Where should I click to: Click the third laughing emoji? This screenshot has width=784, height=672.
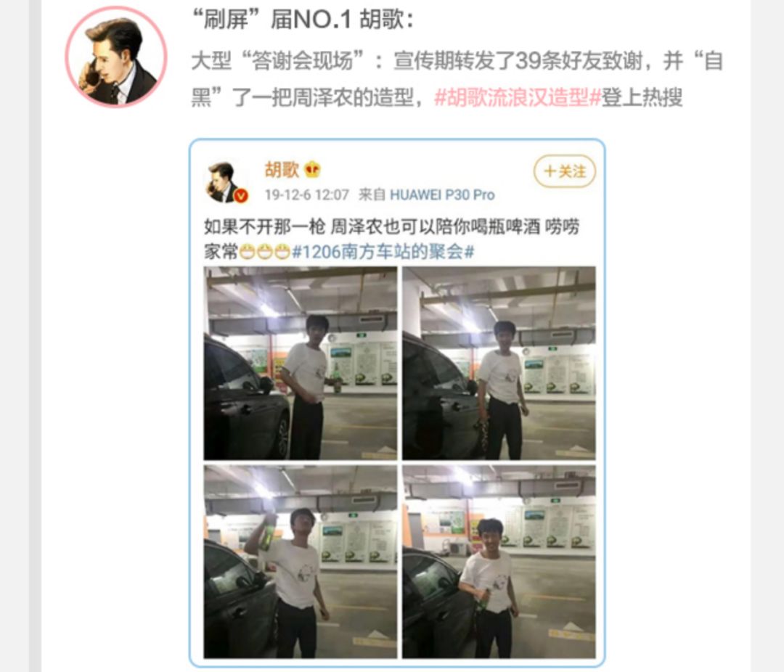[282, 252]
